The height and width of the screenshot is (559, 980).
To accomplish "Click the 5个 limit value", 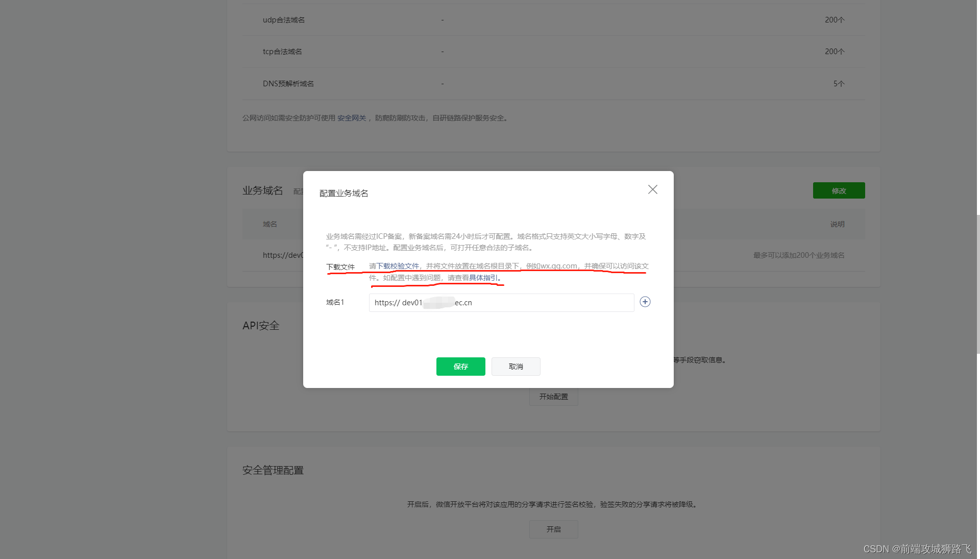I will (839, 84).
